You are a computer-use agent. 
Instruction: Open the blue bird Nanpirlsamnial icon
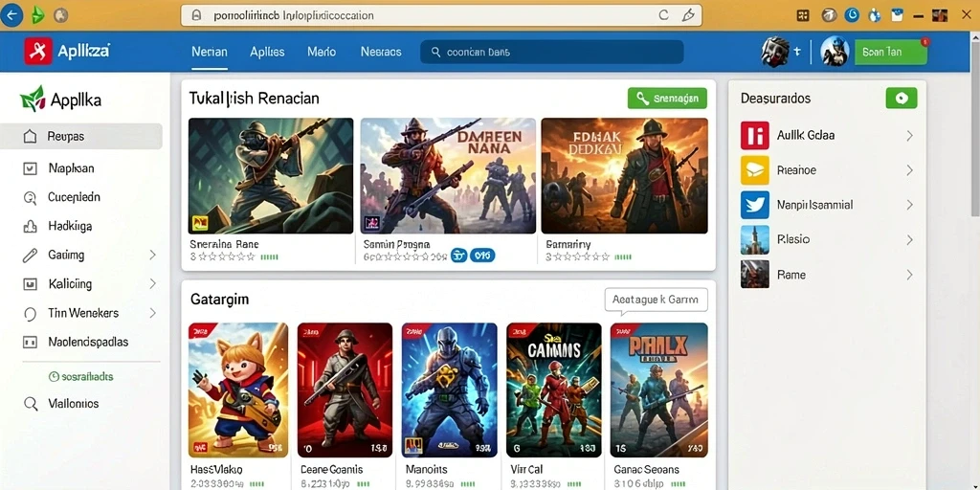click(x=754, y=205)
